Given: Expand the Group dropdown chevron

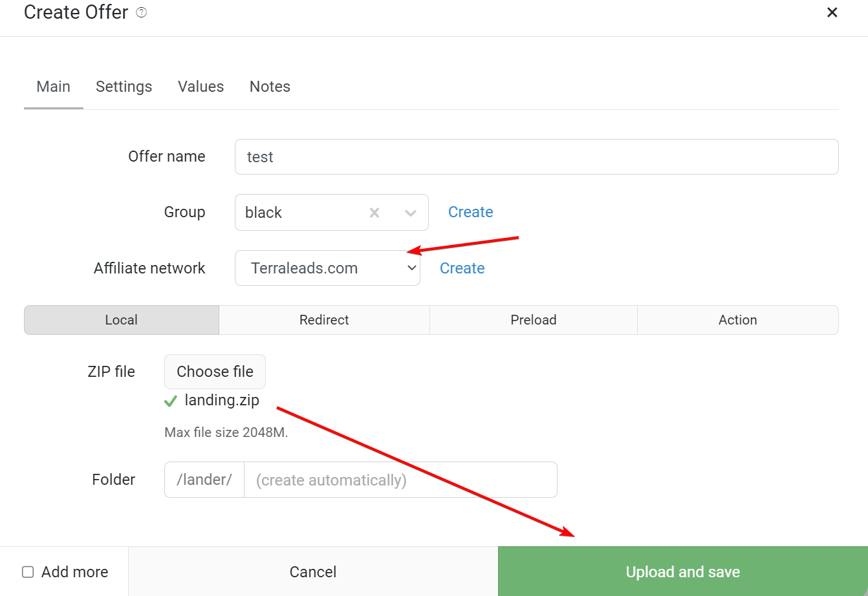Looking at the screenshot, I should [x=411, y=213].
